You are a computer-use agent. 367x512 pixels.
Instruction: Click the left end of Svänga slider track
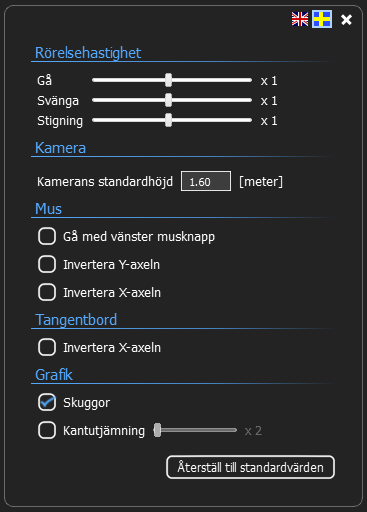pos(95,100)
